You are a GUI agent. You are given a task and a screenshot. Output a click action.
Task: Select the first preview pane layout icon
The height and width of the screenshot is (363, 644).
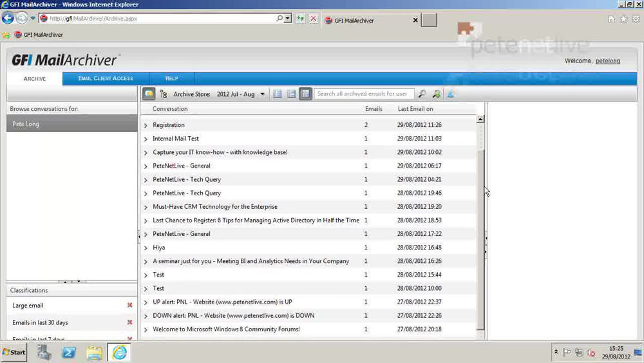coord(278,94)
